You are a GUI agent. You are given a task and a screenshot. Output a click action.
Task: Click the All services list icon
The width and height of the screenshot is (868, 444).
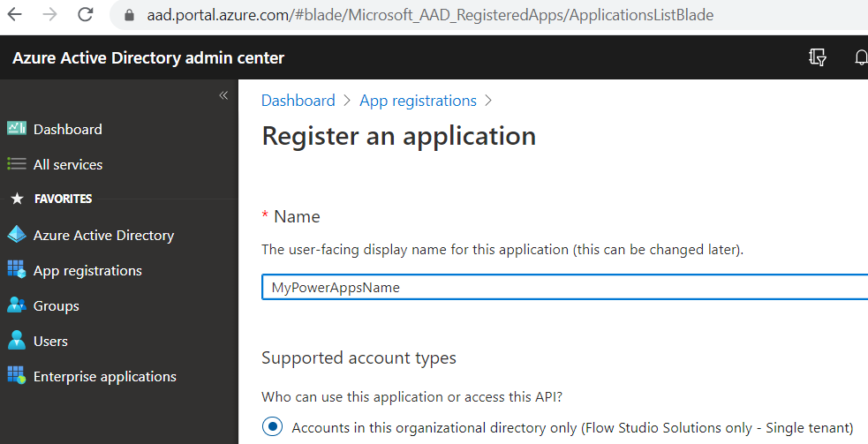click(x=16, y=164)
